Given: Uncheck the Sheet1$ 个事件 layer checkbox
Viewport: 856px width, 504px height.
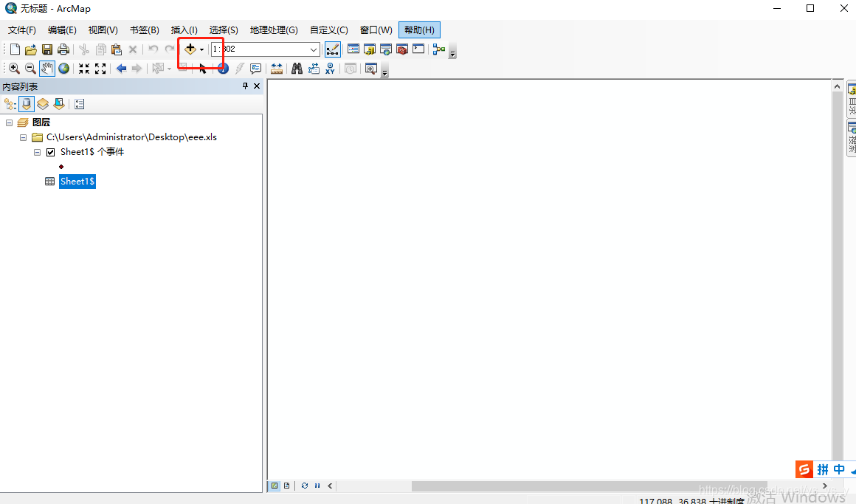Looking at the screenshot, I should pyautogui.click(x=51, y=152).
